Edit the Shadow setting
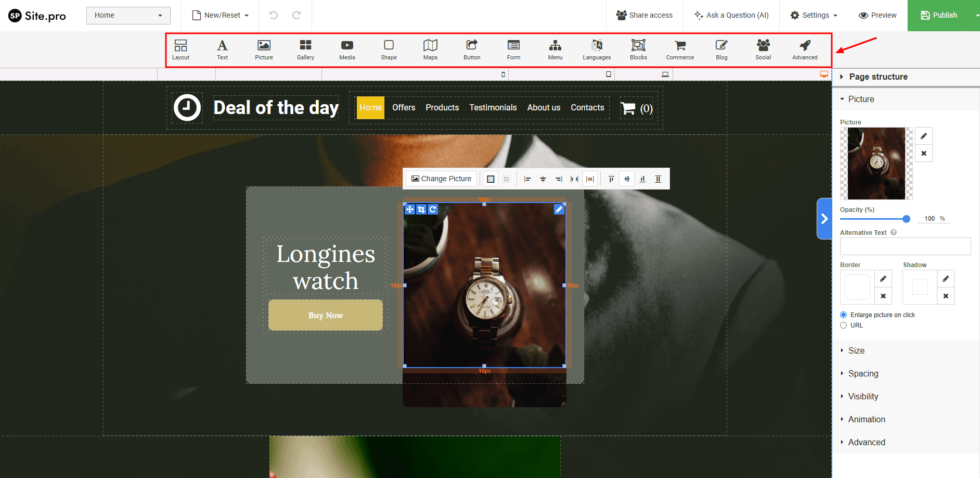 946,279
